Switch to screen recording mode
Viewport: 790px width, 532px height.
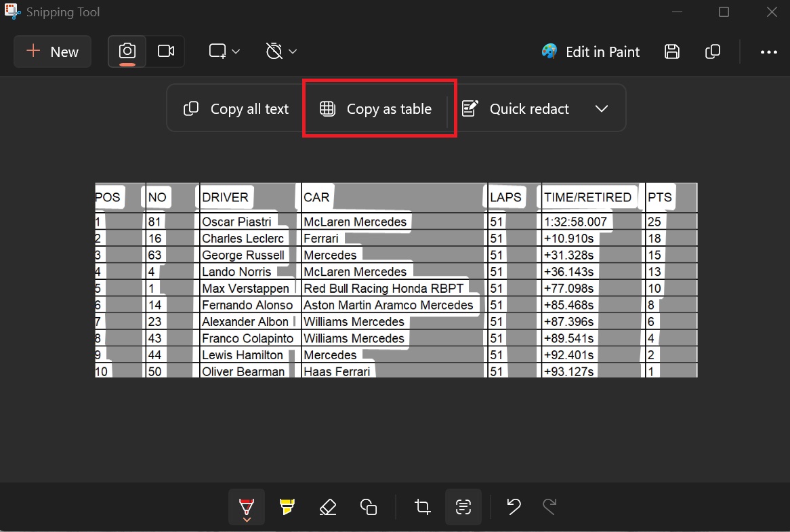167,51
